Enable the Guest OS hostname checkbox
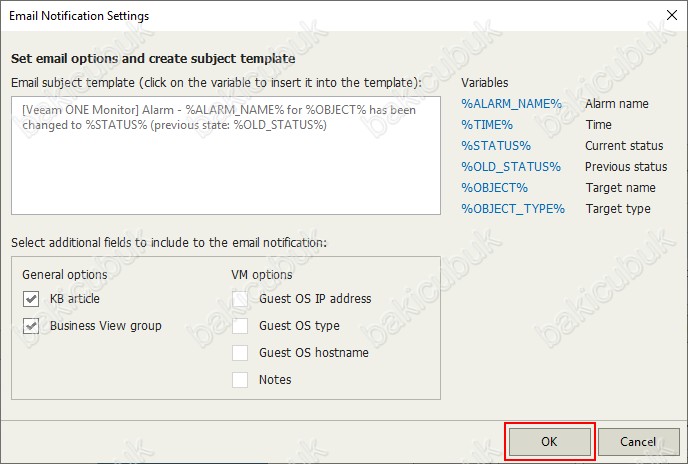688x464 pixels. click(x=240, y=353)
